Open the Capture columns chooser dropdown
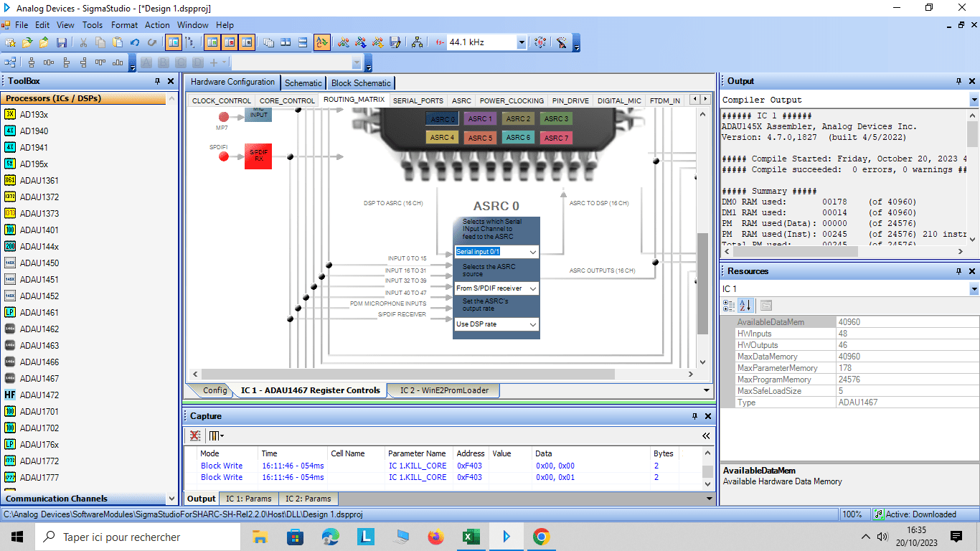980x551 pixels. pyautogui.click(x=216, y=435)
